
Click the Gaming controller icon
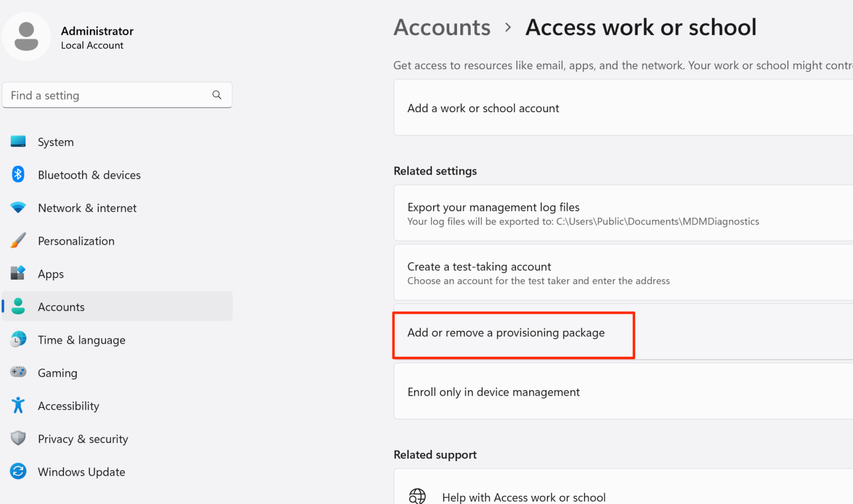18,372
